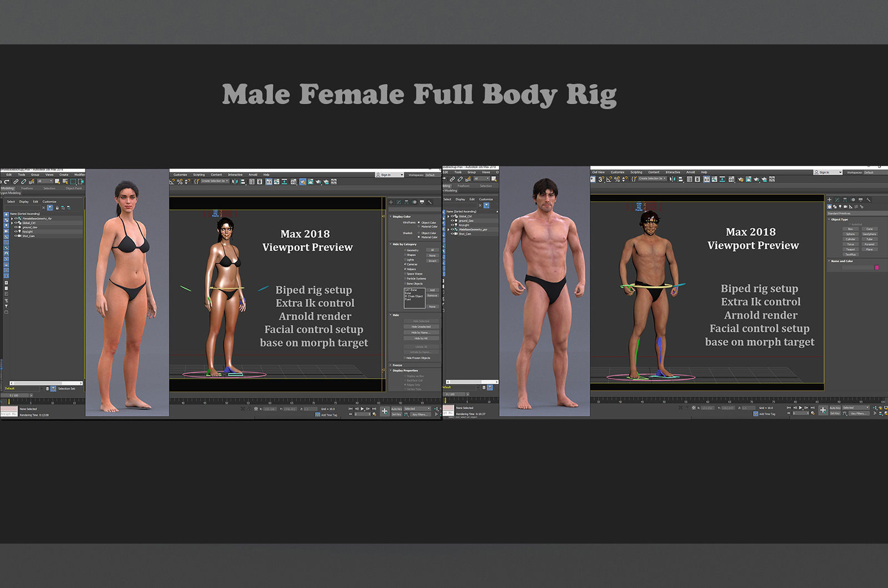
Task: Open Sign In dropdown in female window
Action: click(x=390, y=175)
